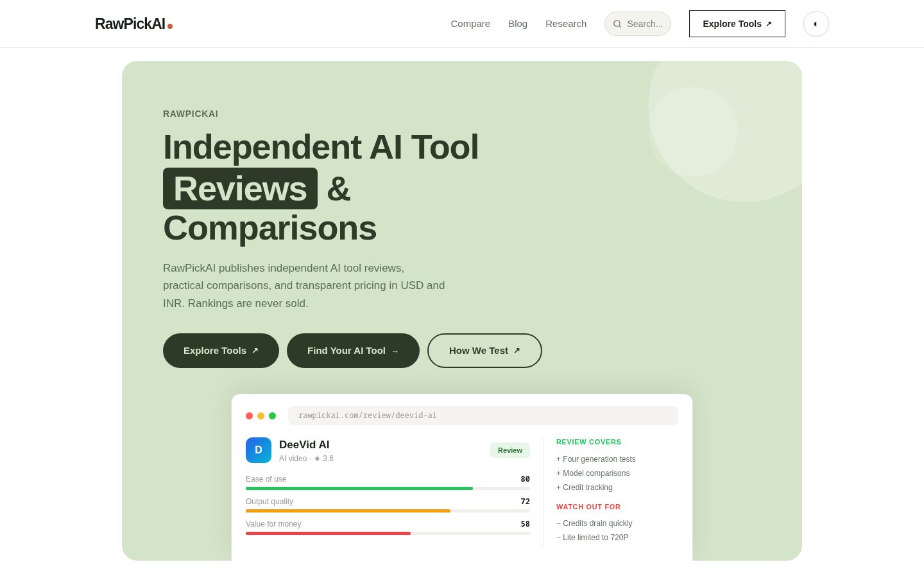Click the WATCH OUT FOR heading
924x578 pixels.
588,507
